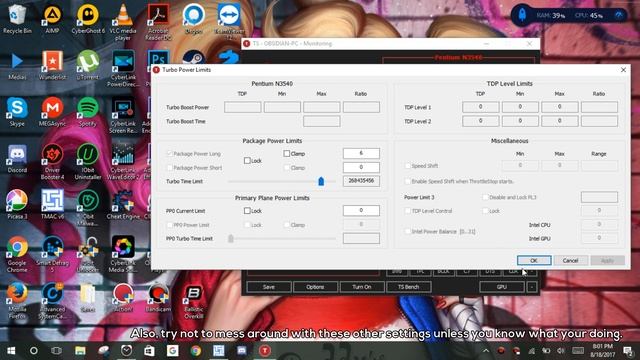Click the PP0 Turbo Time Limit slider handle
The image size is (640, 360).
pos(231,238)
